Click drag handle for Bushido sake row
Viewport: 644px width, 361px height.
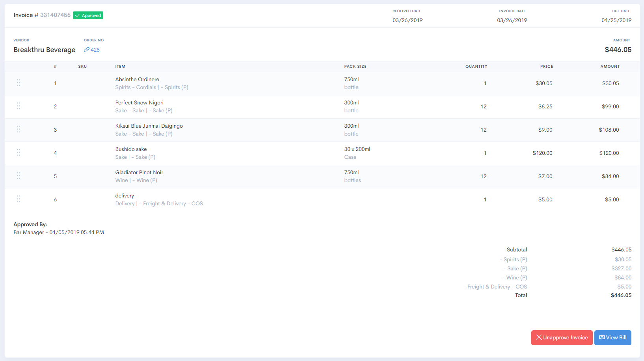(19, 153)
